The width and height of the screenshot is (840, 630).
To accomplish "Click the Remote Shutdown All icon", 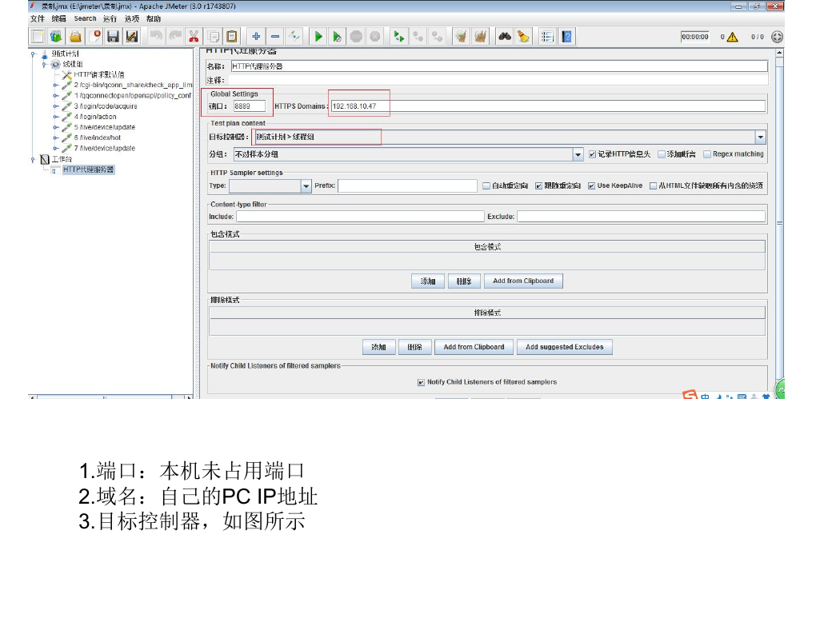I will pos(437,37).
